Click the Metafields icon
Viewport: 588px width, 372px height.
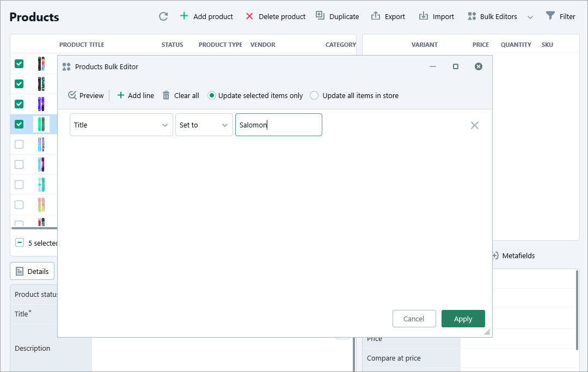(x=495, y=255)
